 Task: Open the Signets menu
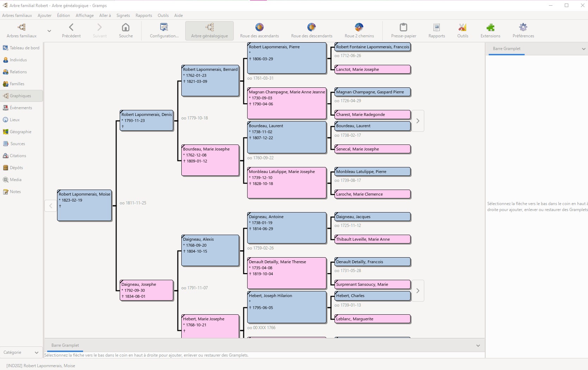123,16
